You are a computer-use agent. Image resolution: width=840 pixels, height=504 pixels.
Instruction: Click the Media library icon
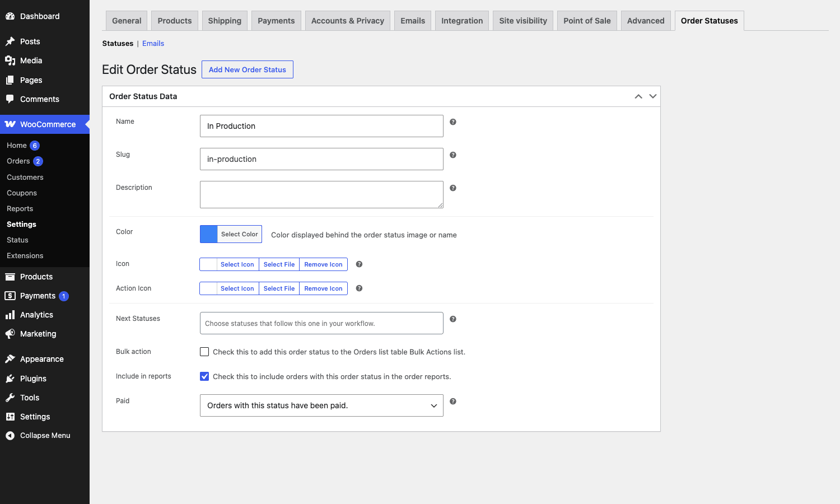coord(10,60)
